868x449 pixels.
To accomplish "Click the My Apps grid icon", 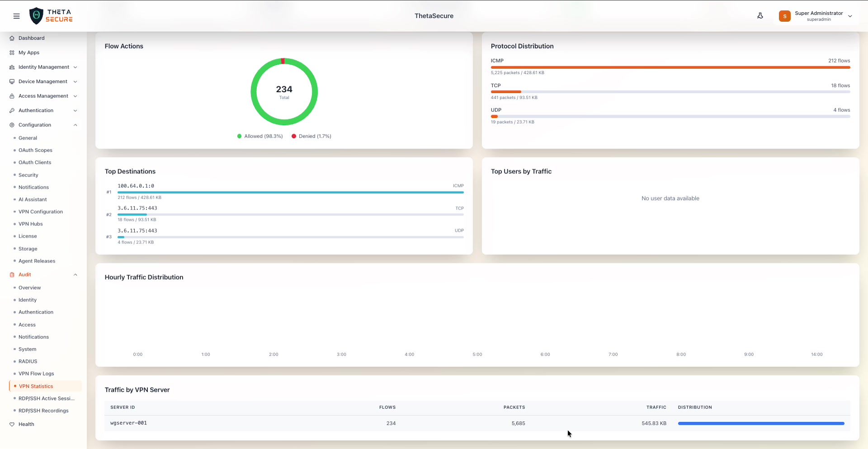I will point(11,52).
